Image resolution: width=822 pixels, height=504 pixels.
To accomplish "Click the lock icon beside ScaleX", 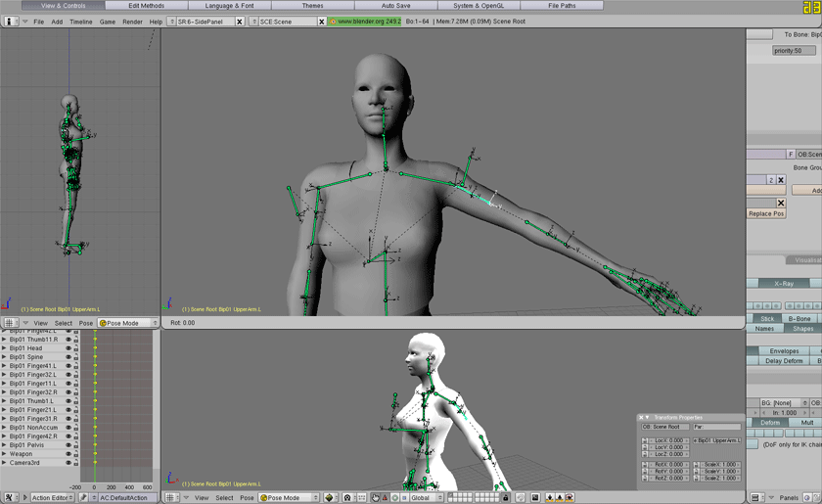I will tap(697, 464).
